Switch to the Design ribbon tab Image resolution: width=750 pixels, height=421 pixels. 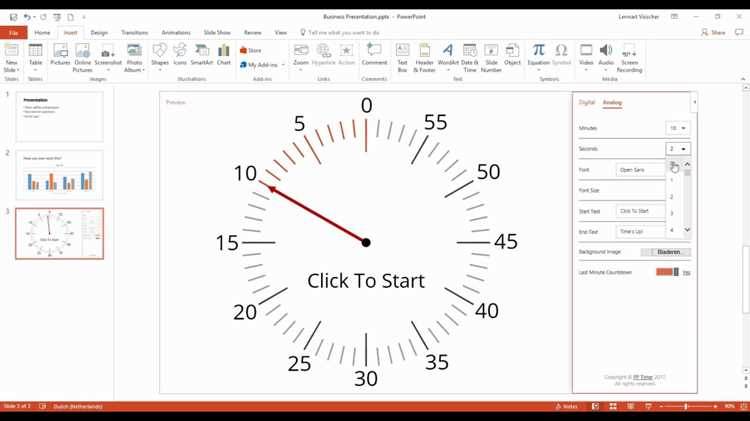tap(99, 33)
